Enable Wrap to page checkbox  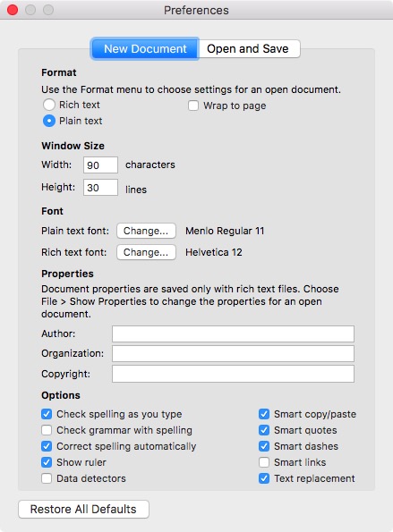point(193,106)
